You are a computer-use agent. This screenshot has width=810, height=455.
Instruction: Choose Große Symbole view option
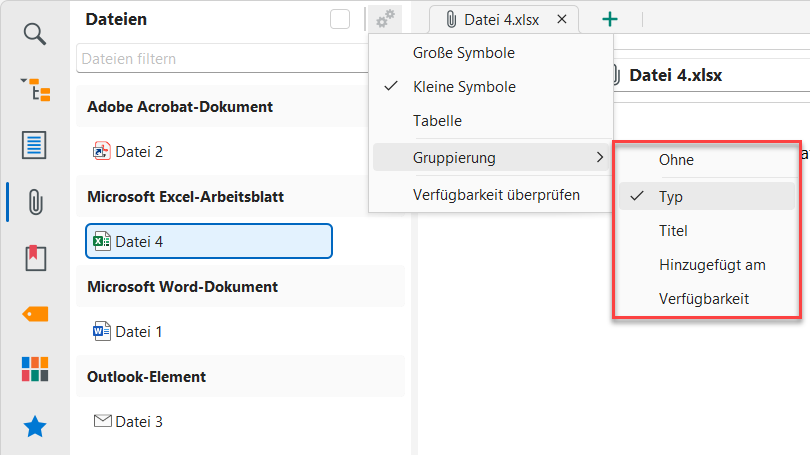[464, 53]
